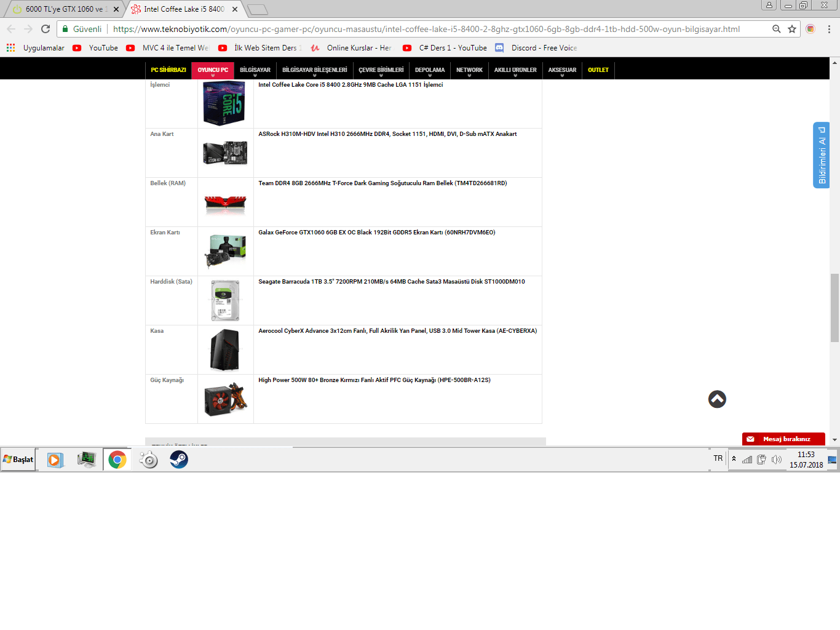840x630 pixels.
Task: Switch the TR keyboard language indicator
Action: [718, 458]
